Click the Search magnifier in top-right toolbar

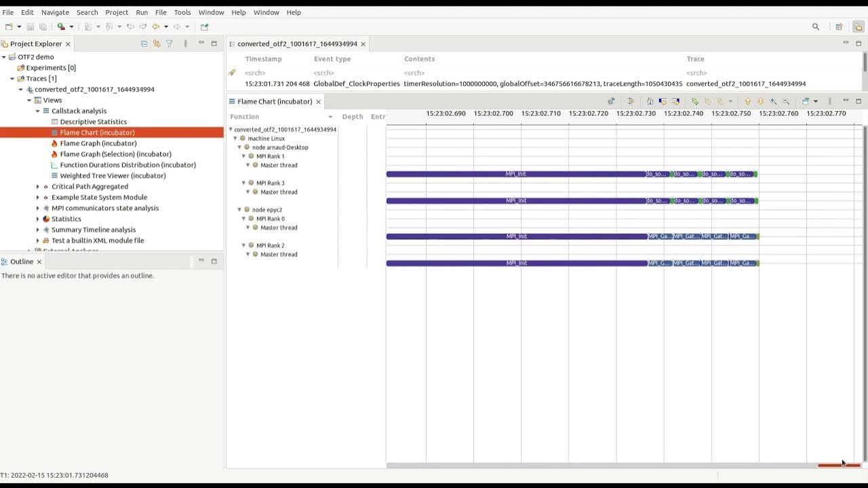click(816, 26)
